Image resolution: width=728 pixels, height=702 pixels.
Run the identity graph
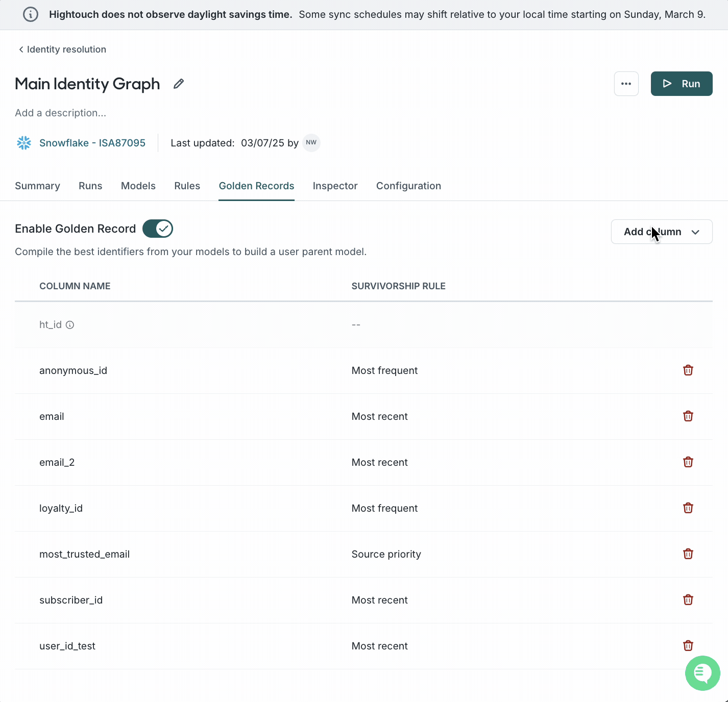click(682, 84)
